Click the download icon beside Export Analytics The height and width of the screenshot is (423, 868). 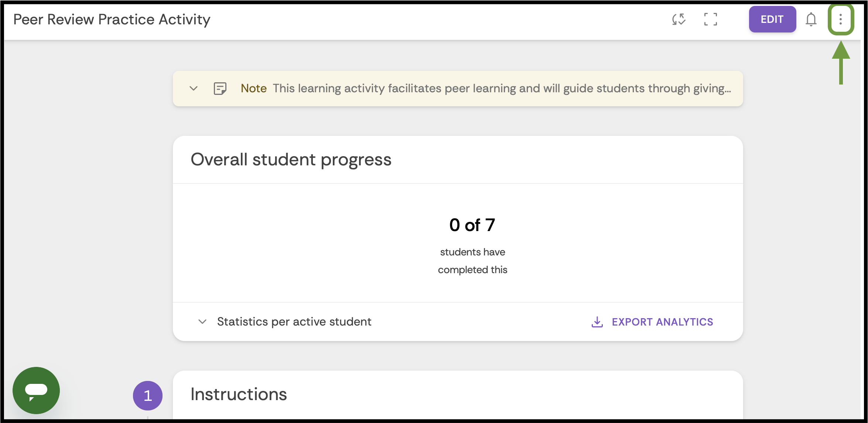(x=597, y=321)
